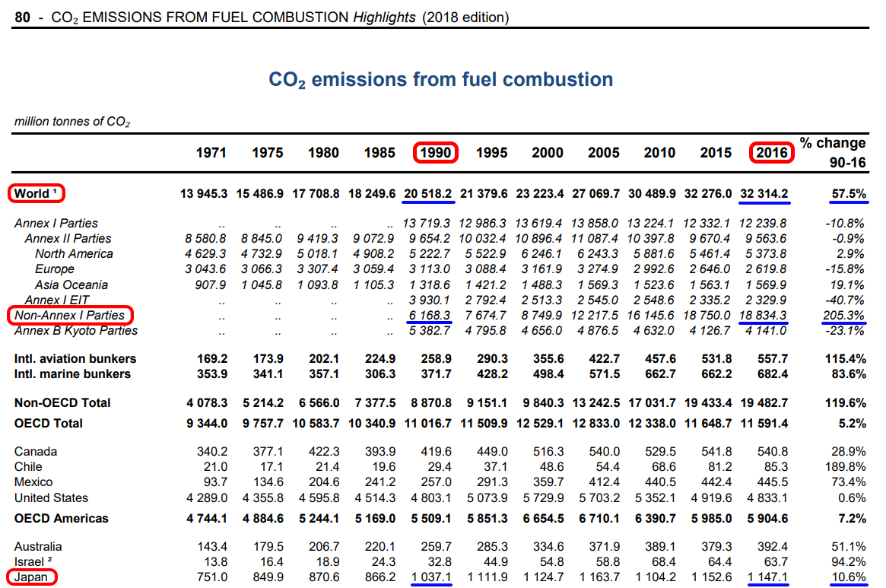
Task: Click the Intl. marine bunkers row label
Action: 72,373
